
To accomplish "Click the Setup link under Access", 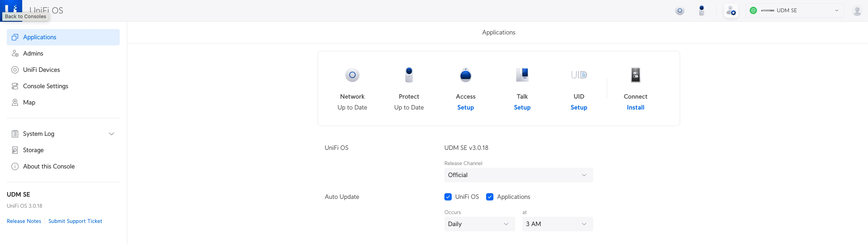I will tap(465, 107).
